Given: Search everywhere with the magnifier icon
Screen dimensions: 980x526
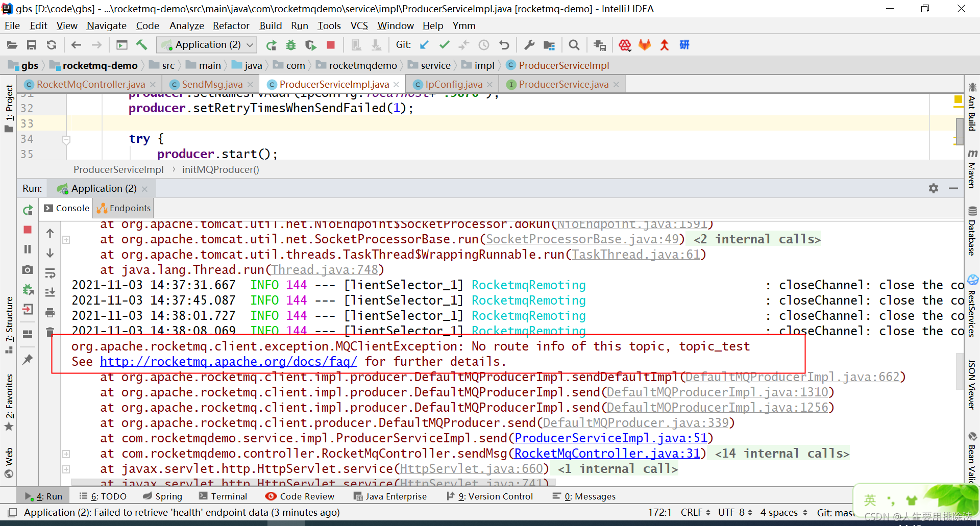Looking at the screenshot, I should 574,45.
